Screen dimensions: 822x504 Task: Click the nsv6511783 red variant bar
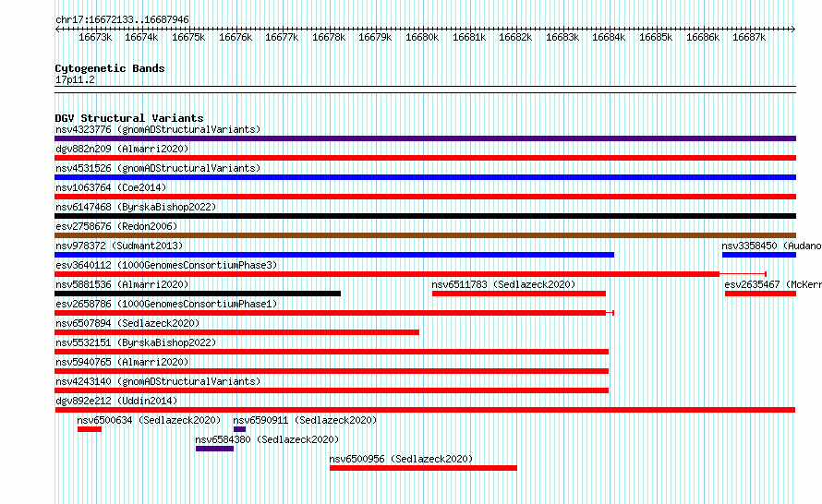[519, 294]
